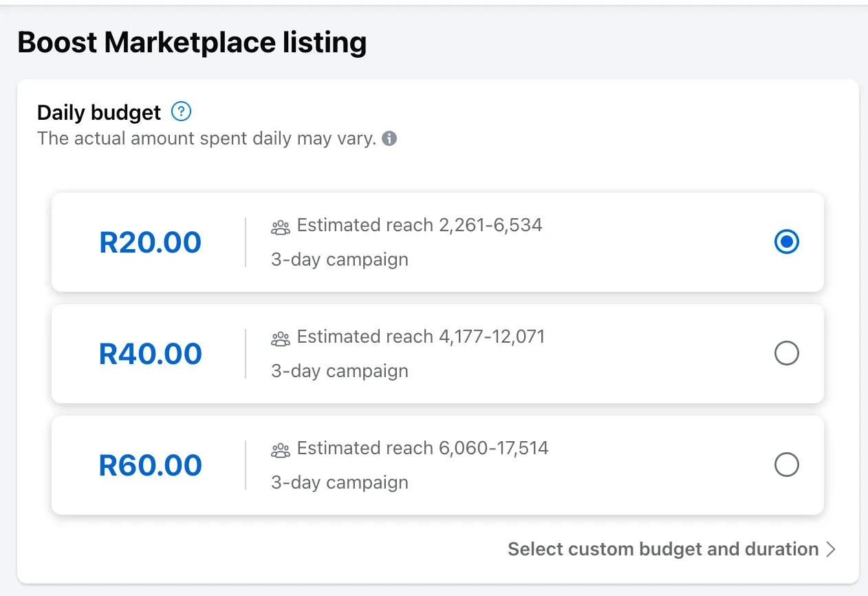This screenshot has width=868, height=596.
Task: Click estimated reach 4,177-12,071 text
Action: [x=421, y=337]
